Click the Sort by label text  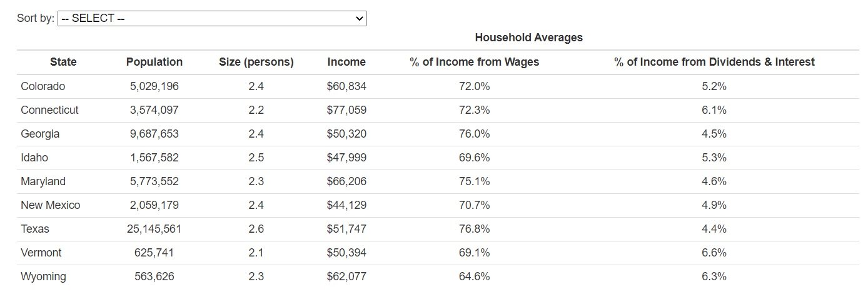(x=36, y=18)
